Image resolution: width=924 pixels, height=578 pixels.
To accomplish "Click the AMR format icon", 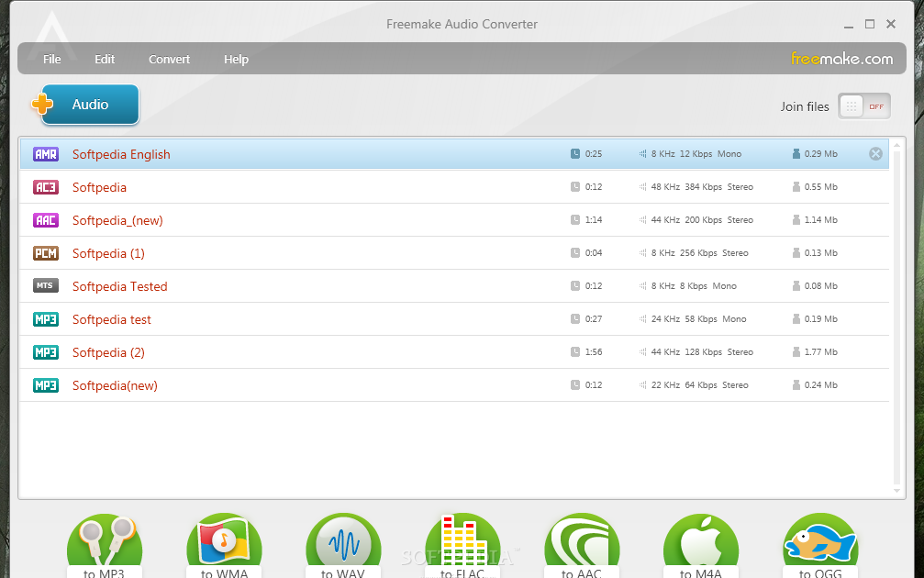I will tap(46, 154).
